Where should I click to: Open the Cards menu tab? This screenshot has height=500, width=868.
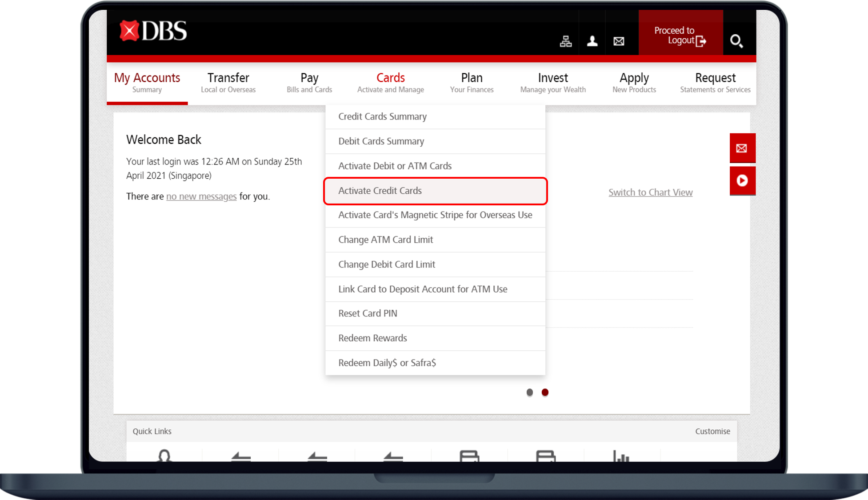390,83
